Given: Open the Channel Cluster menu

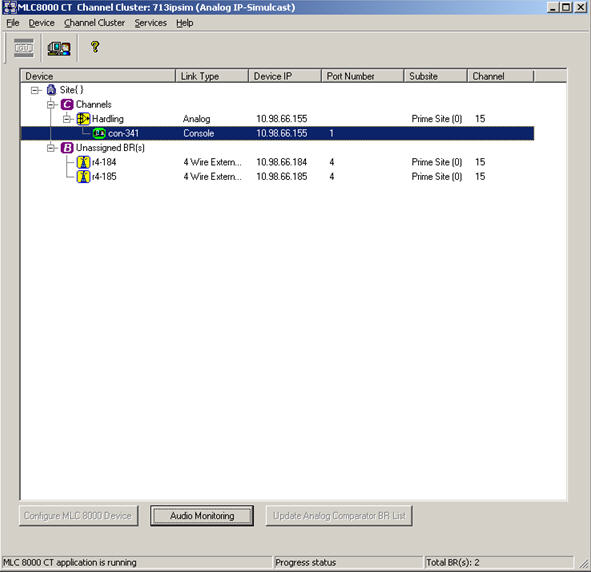Looking at the screenshot, I should [94, 23].
